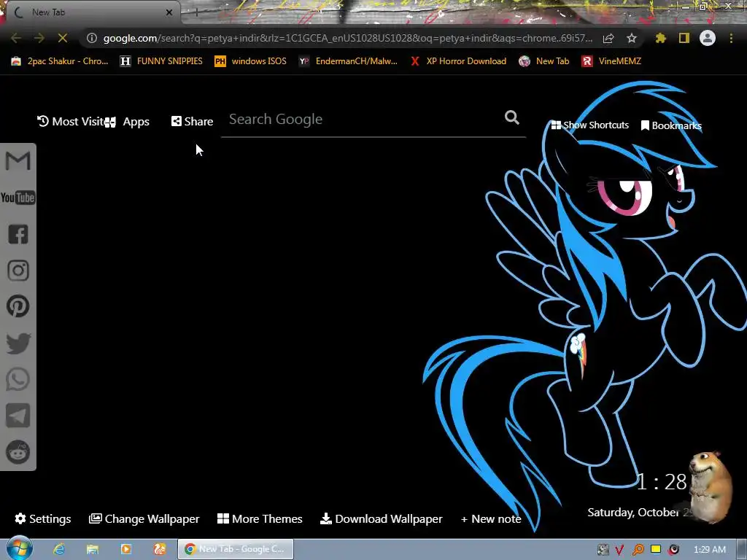The width and height of the screenshot is (747, 560).
Task: View site information icon
Action: 92,38
